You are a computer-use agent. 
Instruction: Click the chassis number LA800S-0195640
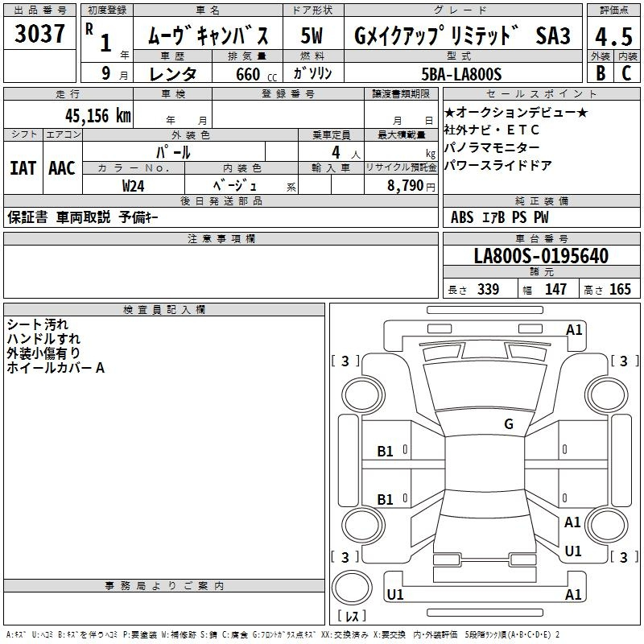tap(541, 257)
